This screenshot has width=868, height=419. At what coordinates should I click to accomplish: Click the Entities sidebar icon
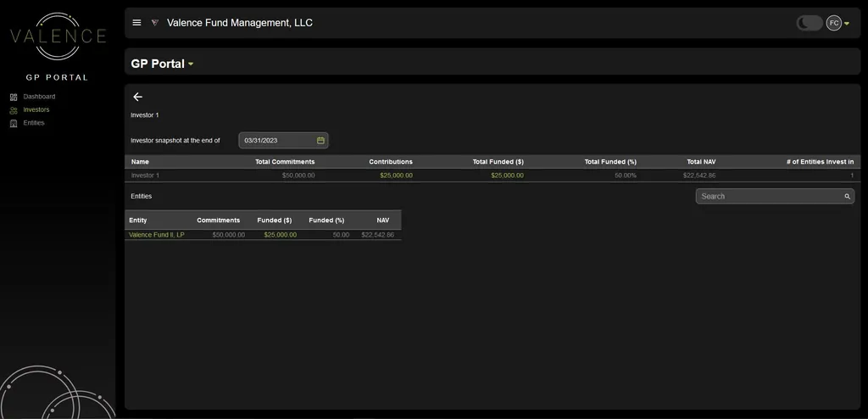[x=14, y=124]
